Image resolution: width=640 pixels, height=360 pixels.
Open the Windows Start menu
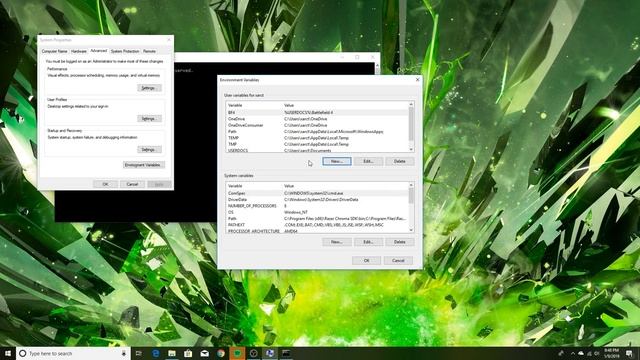(x=8, y=353)
